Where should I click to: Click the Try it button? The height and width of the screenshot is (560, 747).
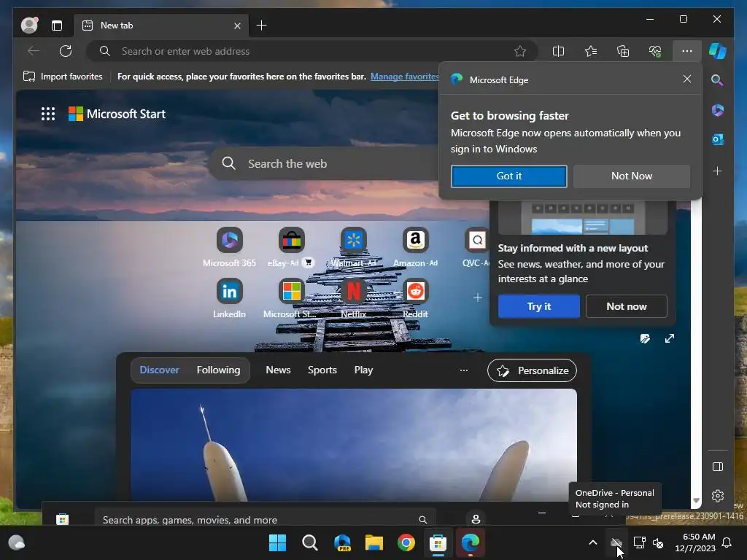(539, 306)
